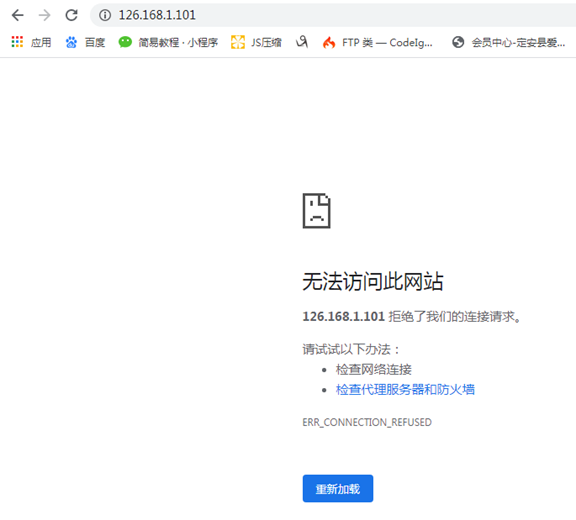Reload the page using the refresh icon
The image size is (576, 520).
click(x=71, y=15)
